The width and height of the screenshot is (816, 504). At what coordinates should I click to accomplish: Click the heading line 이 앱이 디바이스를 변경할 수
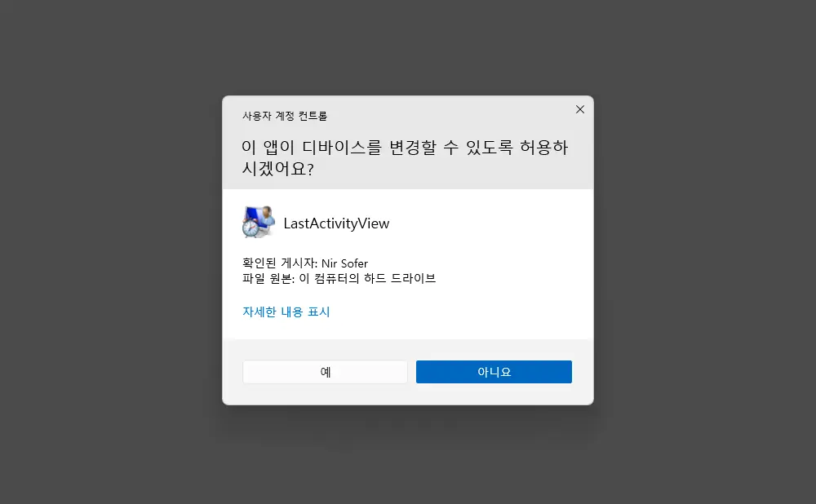coord(350,147)
